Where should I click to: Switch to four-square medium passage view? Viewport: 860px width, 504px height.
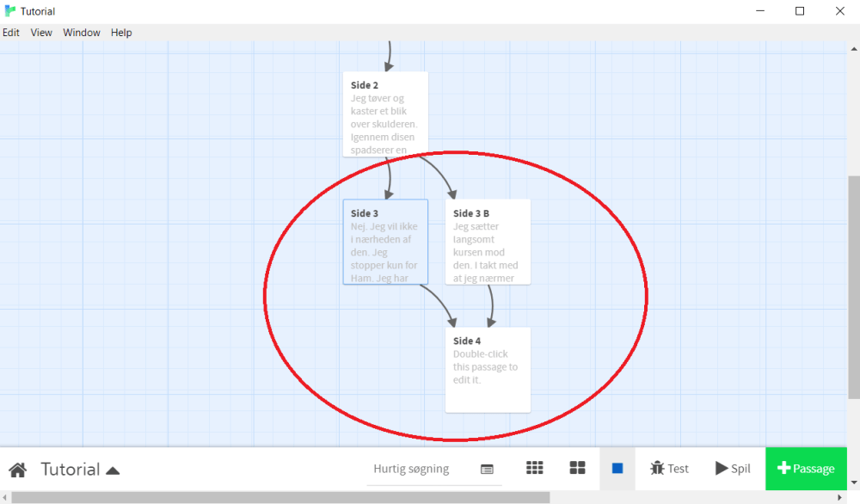click(577, 468)
